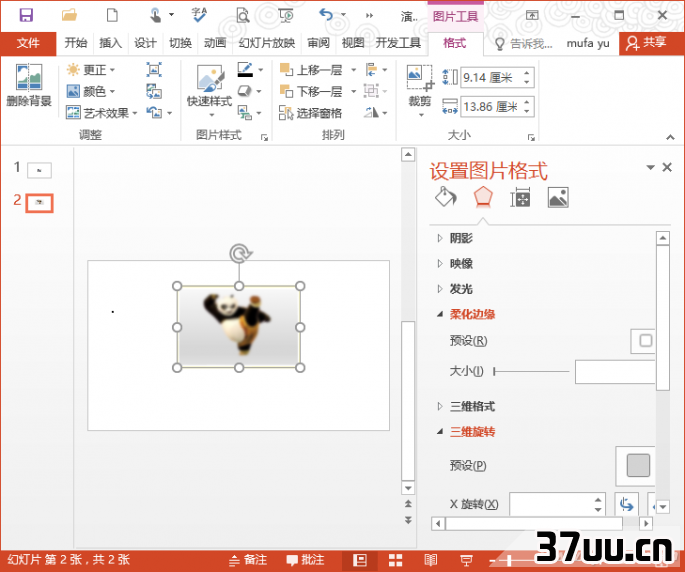Expand the Glow (发光) section

[x=455, y=289]
